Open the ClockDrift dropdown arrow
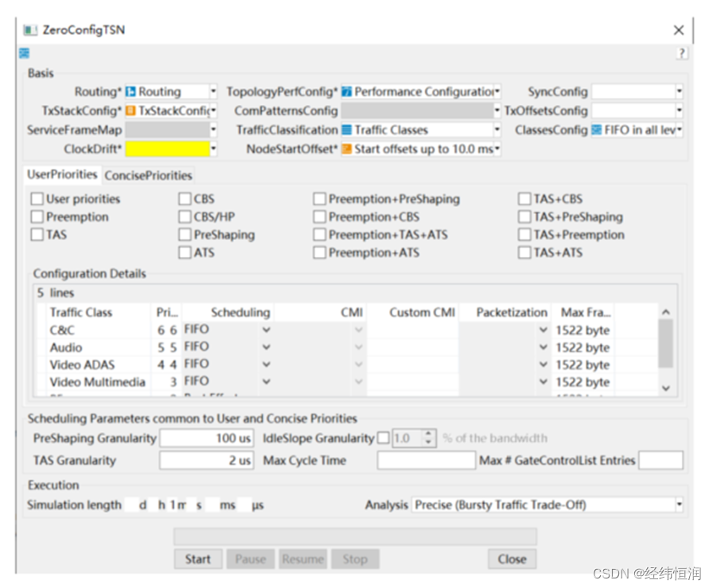Viewport: 713px width, 588px height. [x=213, y=149]
